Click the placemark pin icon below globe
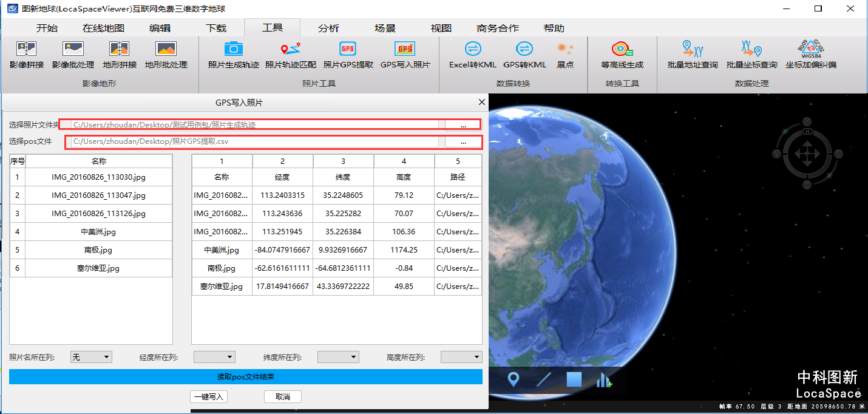Screen dimensions: 868x414 (514, 379)
